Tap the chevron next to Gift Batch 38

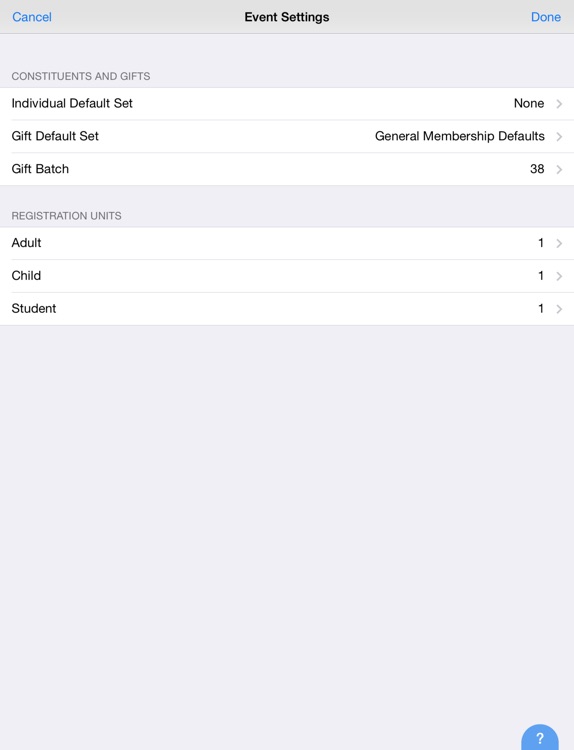(x=559, y=169)
